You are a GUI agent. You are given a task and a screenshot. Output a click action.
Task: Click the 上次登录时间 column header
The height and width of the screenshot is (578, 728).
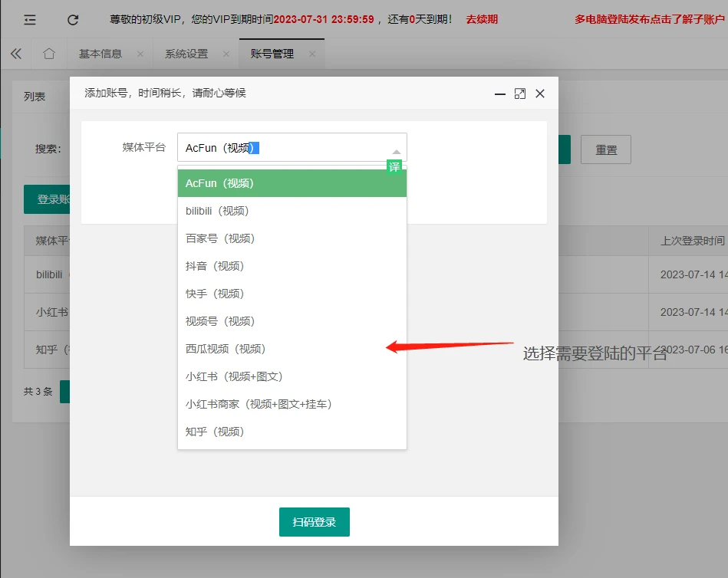point(692,241)
